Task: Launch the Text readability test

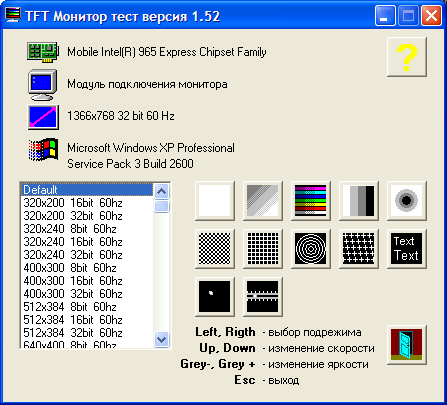Action: pyautogui.click(x=407, y=249)
